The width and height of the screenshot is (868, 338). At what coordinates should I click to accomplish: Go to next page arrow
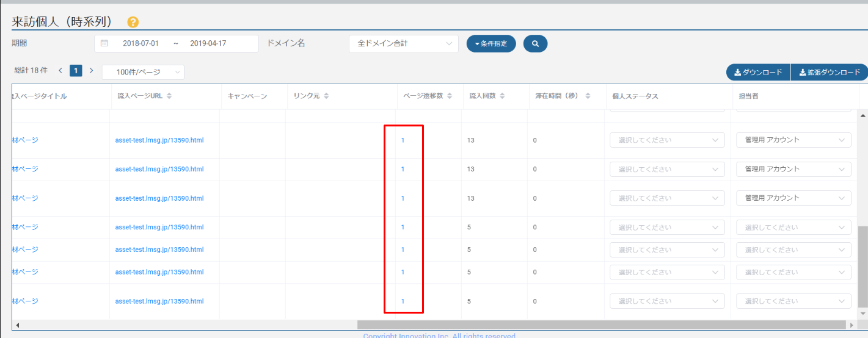[92, 71]
